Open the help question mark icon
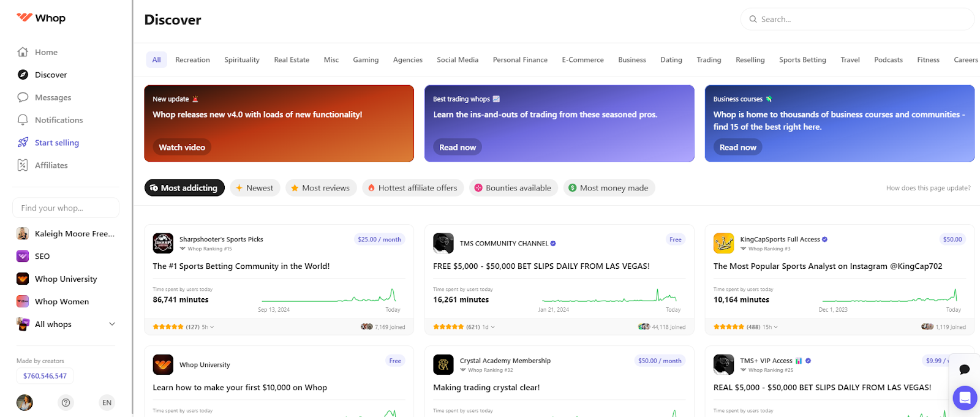Image resolution: width=980 pixels, height=417 pixels. [x=66, y=402]
